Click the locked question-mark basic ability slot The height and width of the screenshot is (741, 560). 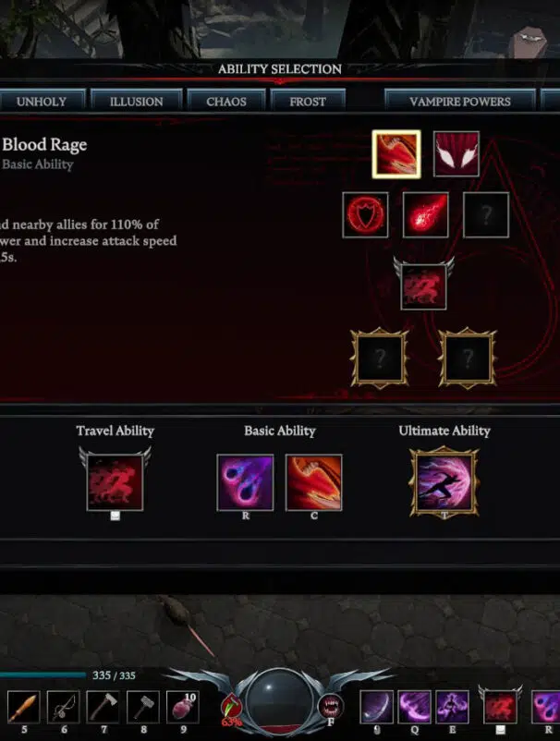486,214
